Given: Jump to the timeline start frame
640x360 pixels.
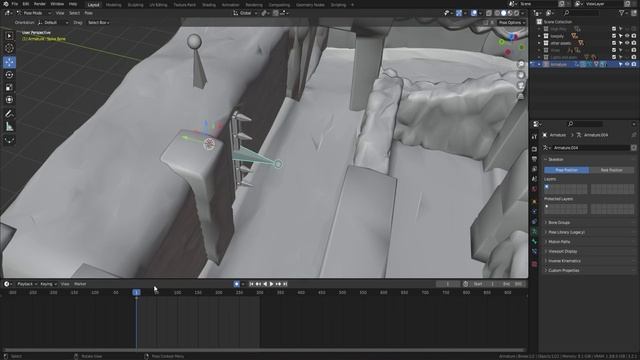Looking at the screenshot, I should [x=251, y=284].
